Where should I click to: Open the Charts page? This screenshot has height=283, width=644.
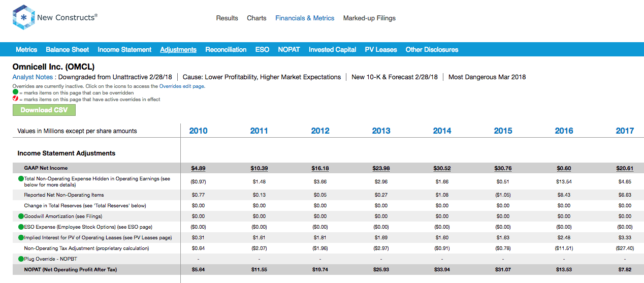point(256,18)
